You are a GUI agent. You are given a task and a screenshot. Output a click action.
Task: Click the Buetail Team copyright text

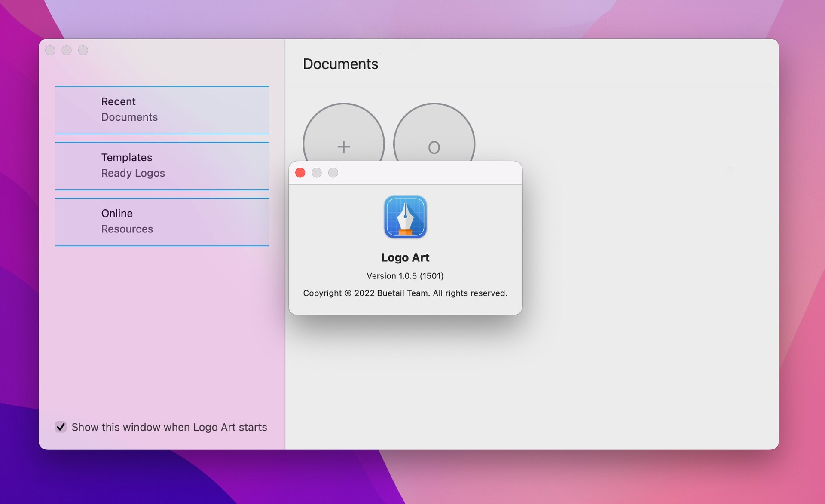pos(405,293)
